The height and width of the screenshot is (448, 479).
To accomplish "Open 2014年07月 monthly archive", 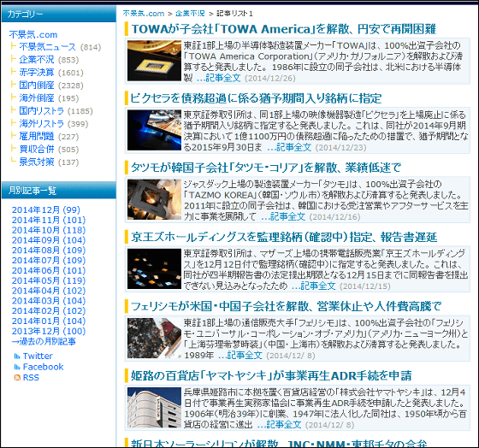I will [49, 260].
